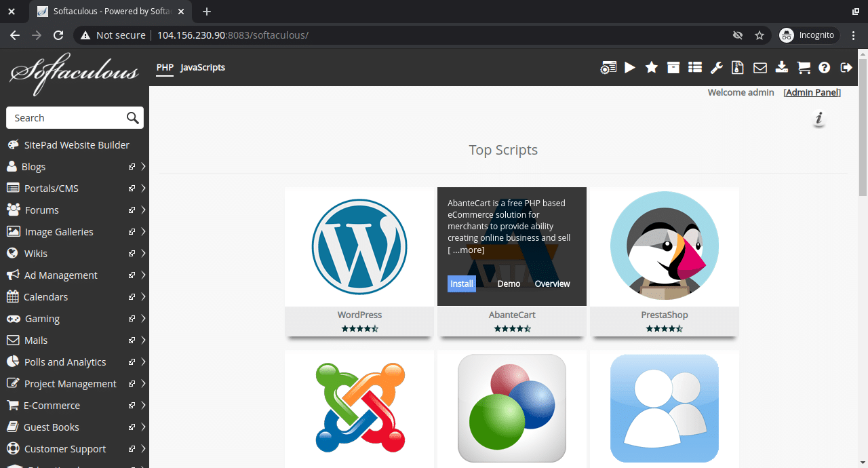Screen dimensions: 868x468
Task: Select the WordPress logo thumbnail
Action: pyautogui.click(x=359, y=246)
